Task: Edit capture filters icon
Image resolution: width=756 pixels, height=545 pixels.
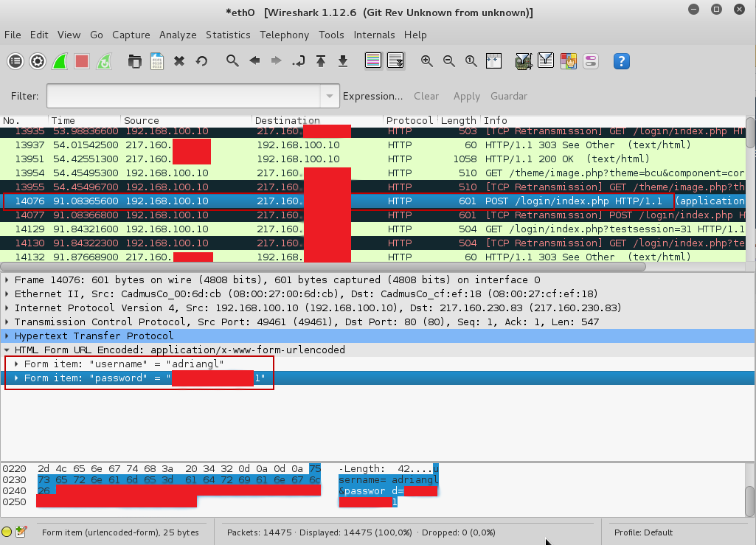Action: [x=524, y=61]
